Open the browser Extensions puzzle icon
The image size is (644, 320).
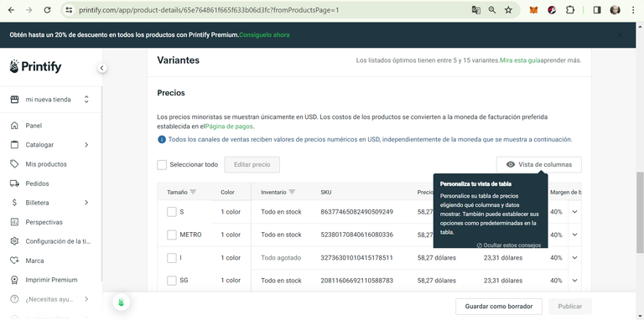tap(570, 10)
